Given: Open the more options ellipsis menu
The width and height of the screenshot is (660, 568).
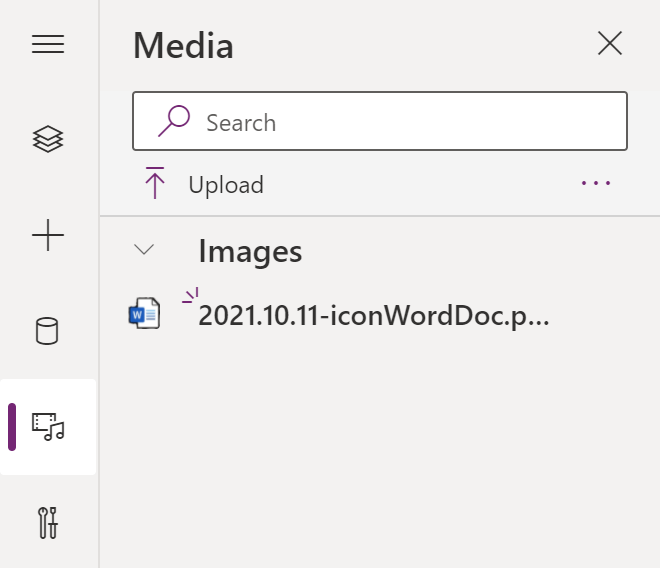Looking at the screenshot, I should [596, 183].
